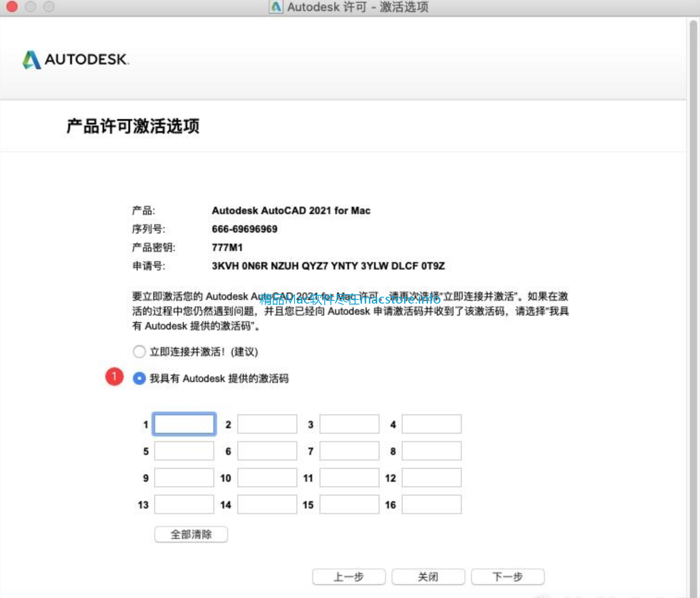The image size is (700, 598).
Task: Focus activation code field 5
Action: click(184, 451)
